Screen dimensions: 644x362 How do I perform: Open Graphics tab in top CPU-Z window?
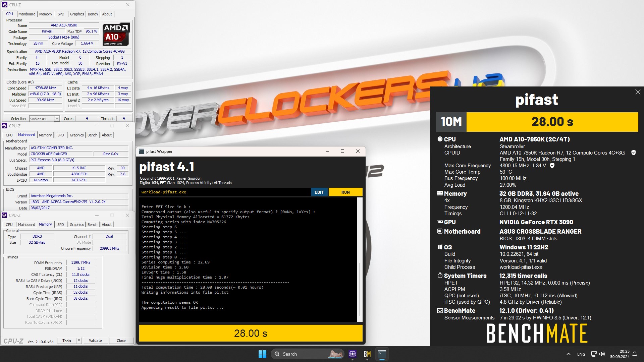(x=77, y=14)
